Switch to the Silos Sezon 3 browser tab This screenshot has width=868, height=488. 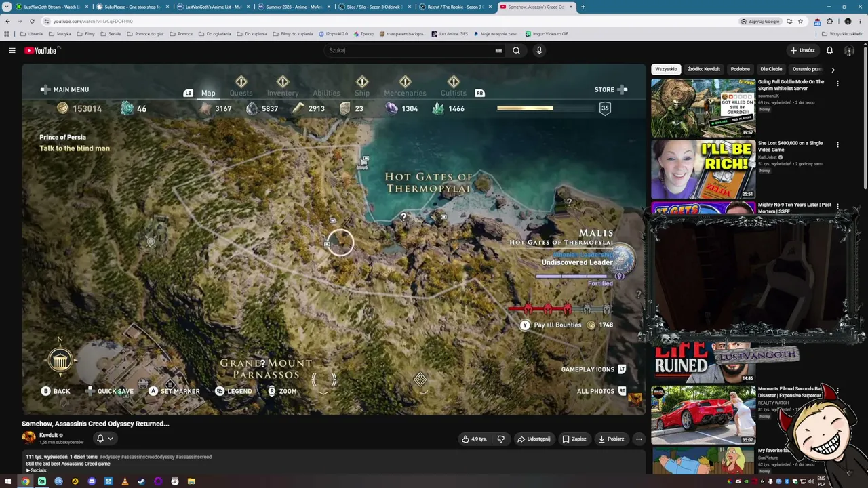pos(374,7)
